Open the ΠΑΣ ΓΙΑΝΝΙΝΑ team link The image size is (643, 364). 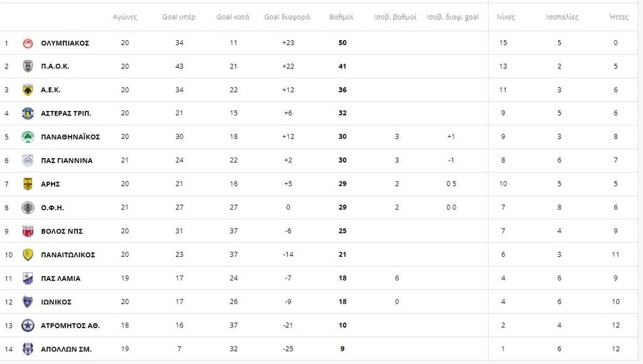[x=67, y=161]
